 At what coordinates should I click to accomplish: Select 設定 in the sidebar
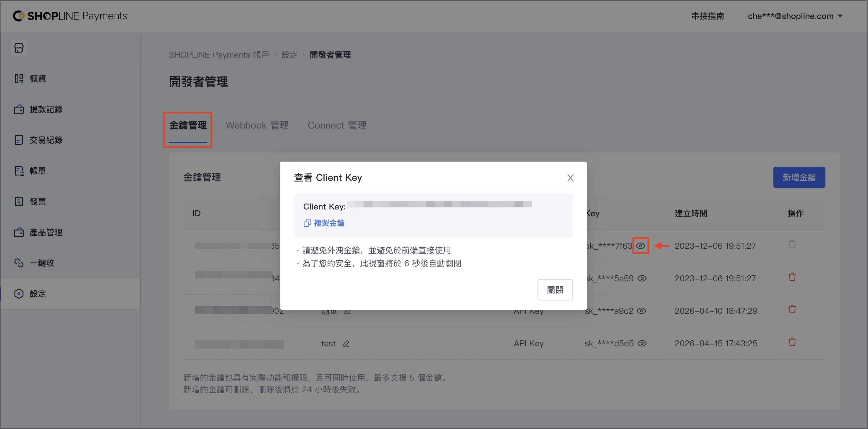tap(70, 294)
